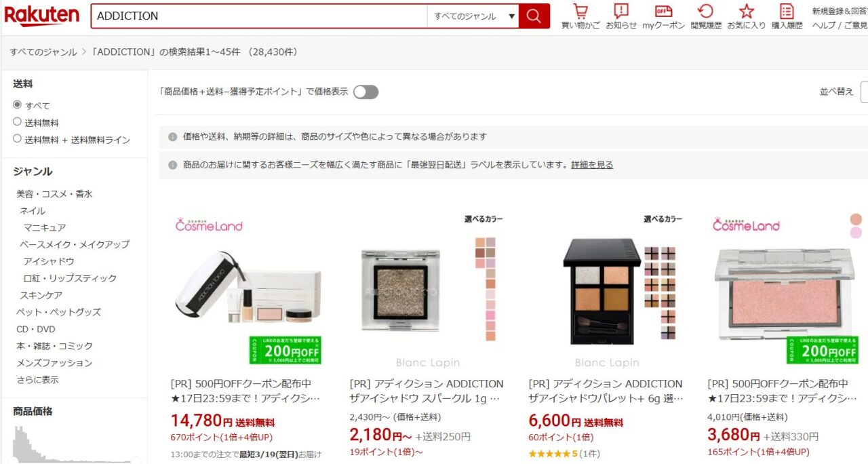Open the shopping cart (買い物かご) icon

(x=580, y=17)
